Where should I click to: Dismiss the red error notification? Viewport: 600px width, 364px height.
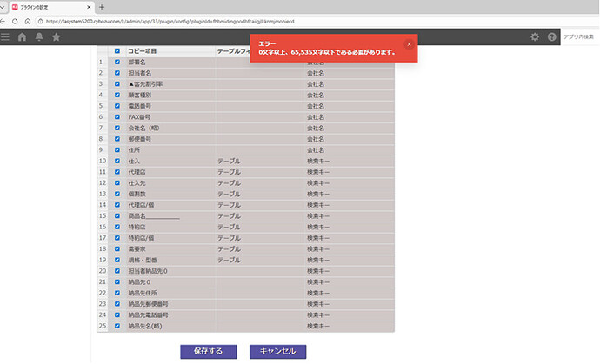coord(409,43)
